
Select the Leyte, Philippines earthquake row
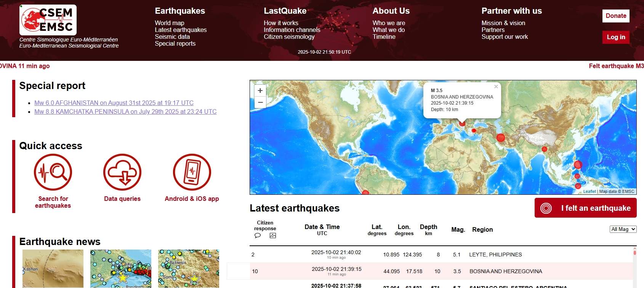point(495,255)
